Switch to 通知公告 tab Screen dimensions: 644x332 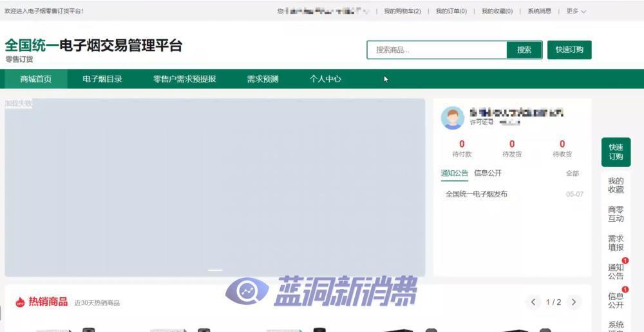[454, 173]
